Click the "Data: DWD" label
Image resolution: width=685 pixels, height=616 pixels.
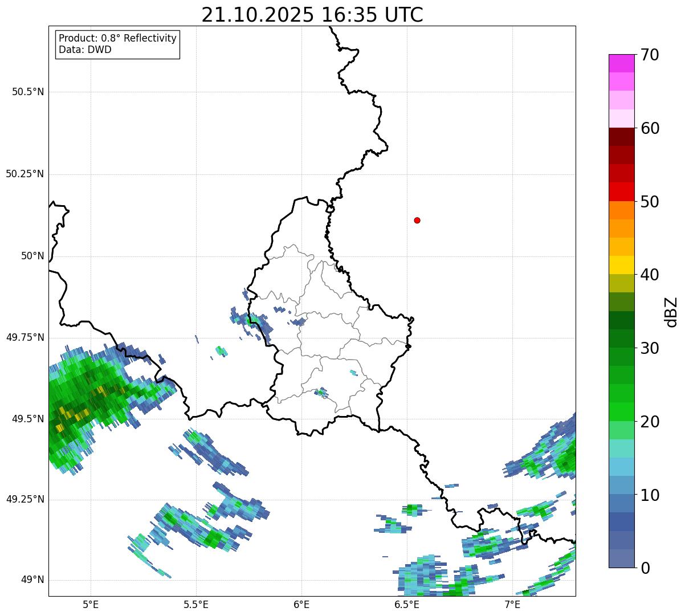[85, 50]
